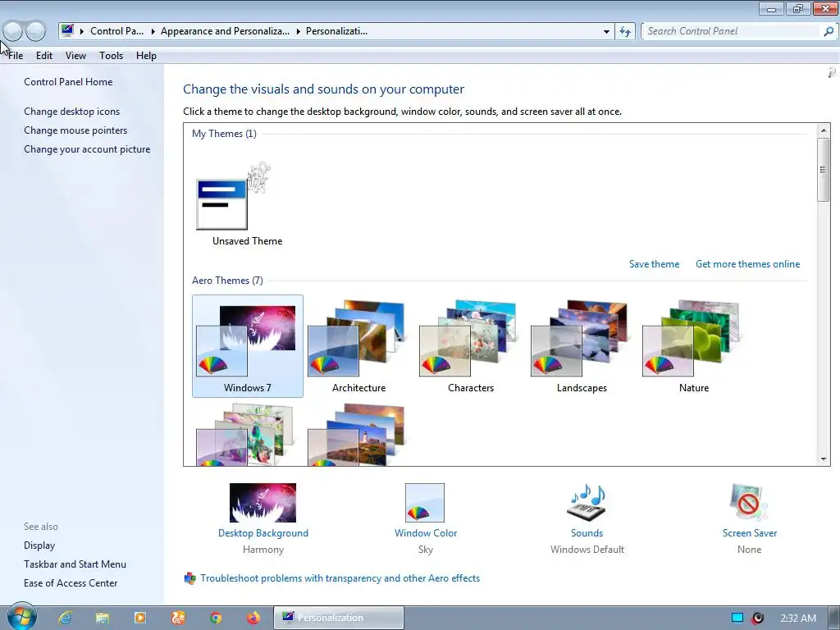Click Save theme link
Viewport: 840px width, 630px height.
click(654, 264)
